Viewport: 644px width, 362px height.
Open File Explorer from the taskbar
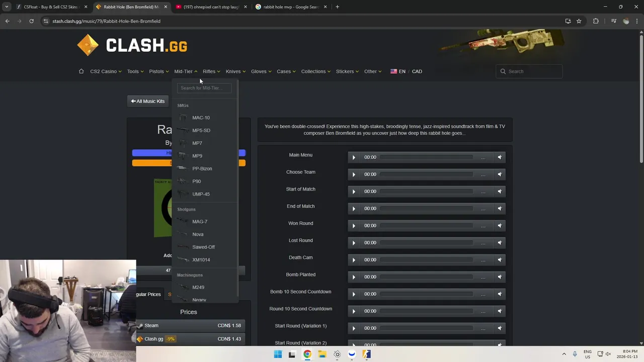322,354
